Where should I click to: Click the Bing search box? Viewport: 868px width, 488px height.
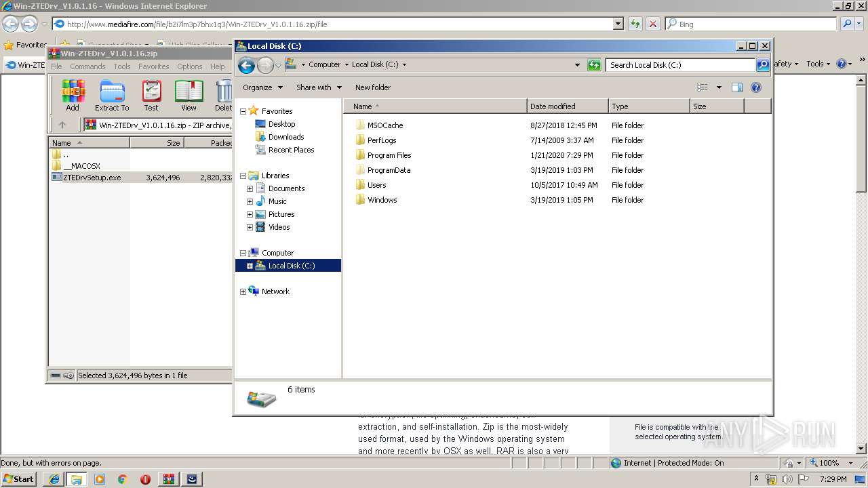pos(751,24)
